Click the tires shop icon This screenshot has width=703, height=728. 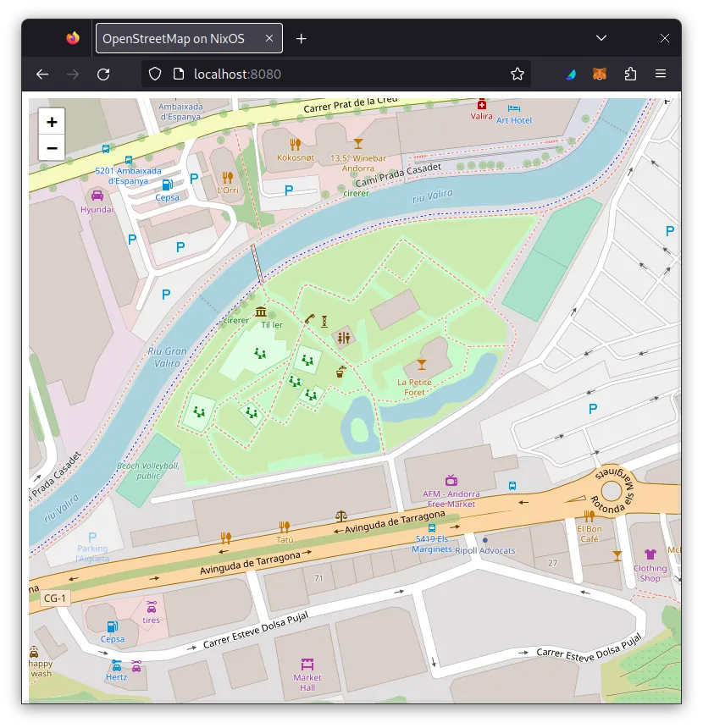point(152,608)
